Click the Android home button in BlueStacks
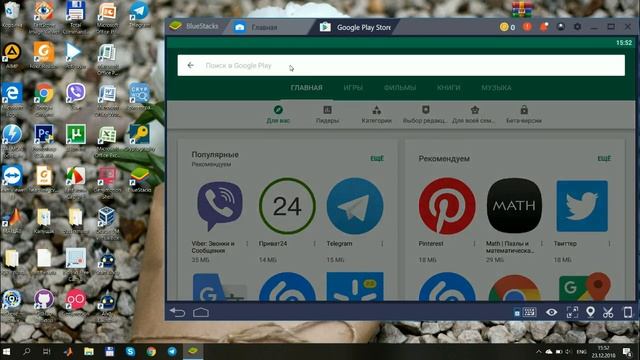640x360 pixels. coord(201,313)
